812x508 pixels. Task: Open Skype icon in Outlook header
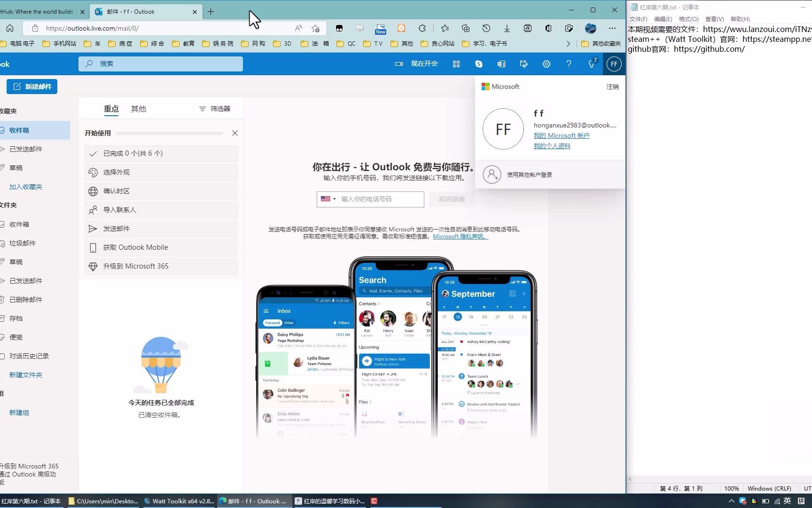478,64
